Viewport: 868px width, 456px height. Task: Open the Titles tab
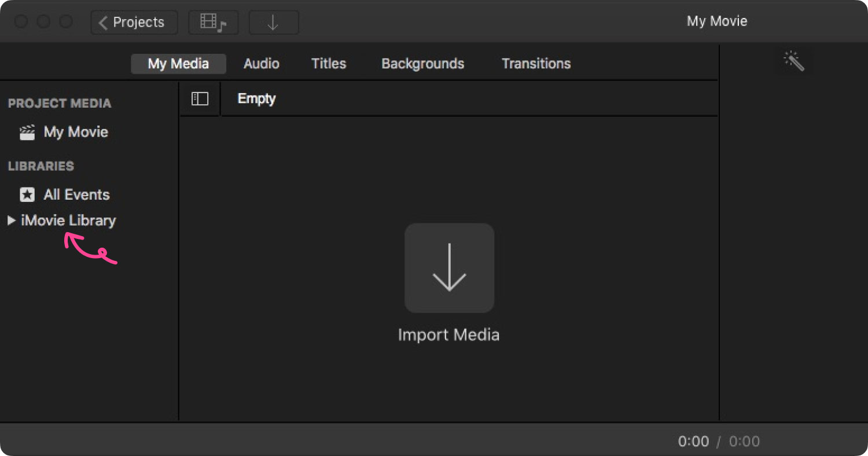pyautogui.click(x=329, y=64)
